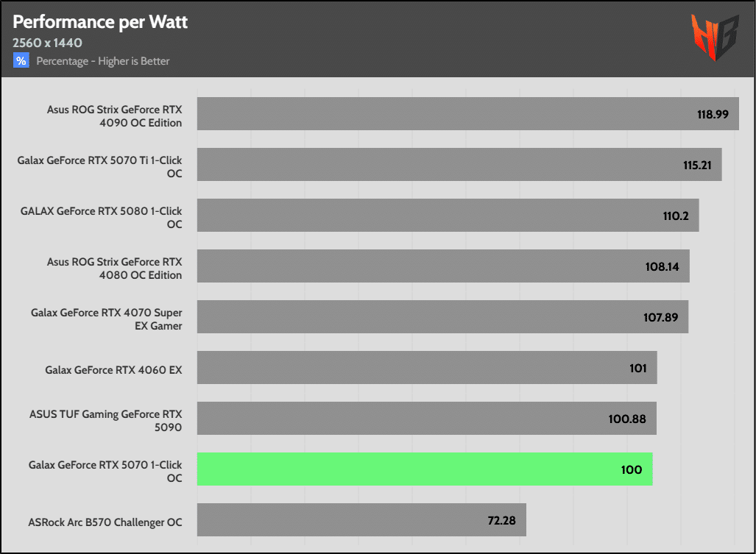This screenshot has width=756, height=554.
Task: Select the Arc B570 Challenger OC bar
Action: [361, 520]
